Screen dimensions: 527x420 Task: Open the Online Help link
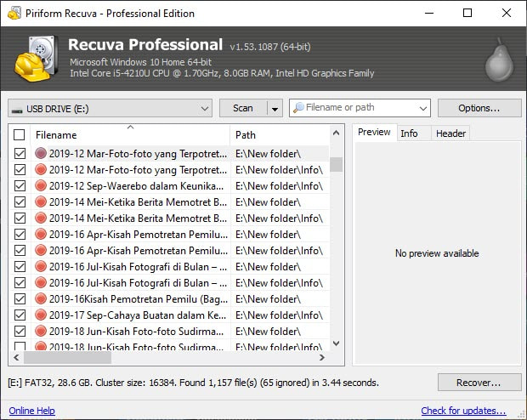point(32,411)
